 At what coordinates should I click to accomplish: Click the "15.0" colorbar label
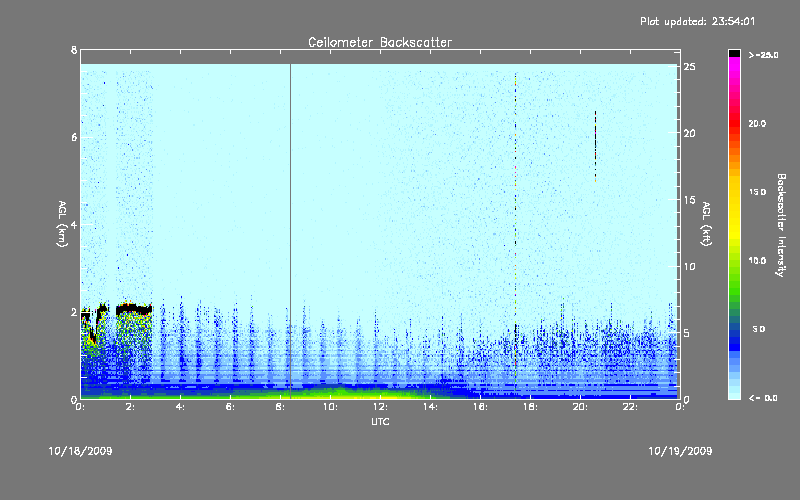coord(757,192)
